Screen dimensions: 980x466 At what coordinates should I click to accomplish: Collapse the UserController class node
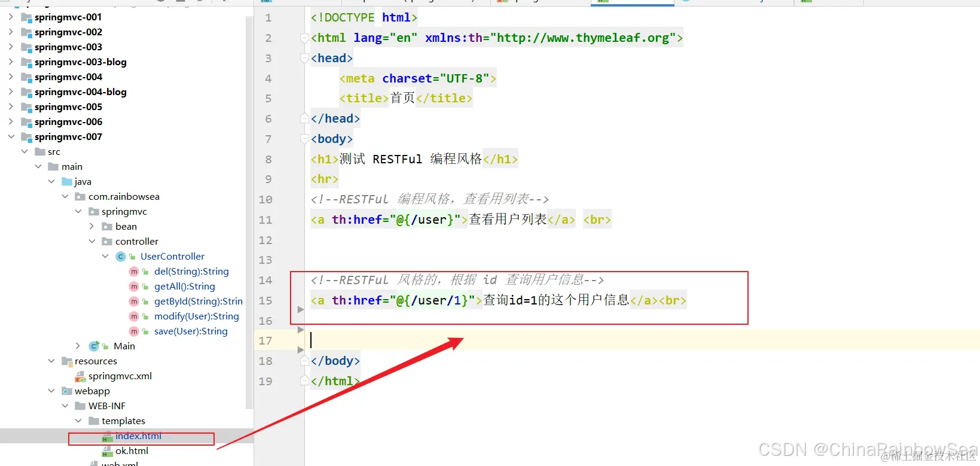click(x=105, y=256)
